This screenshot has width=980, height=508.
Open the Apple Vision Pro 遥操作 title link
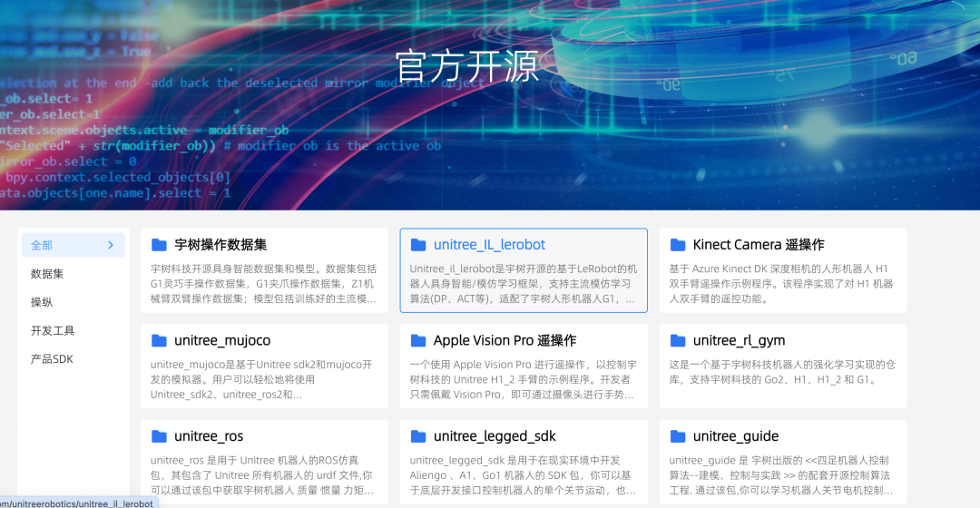pyautogui.click(x=505, y=340)
